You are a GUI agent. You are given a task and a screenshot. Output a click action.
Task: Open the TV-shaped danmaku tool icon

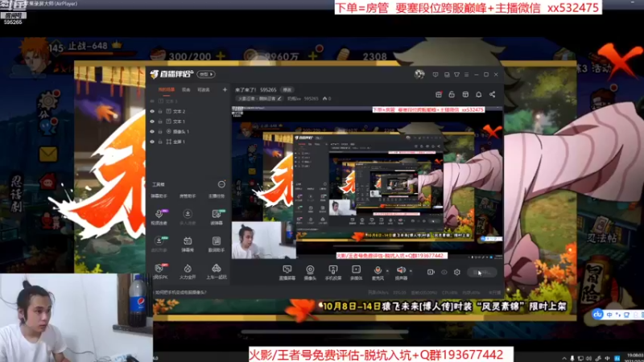[x=188, y=244]
